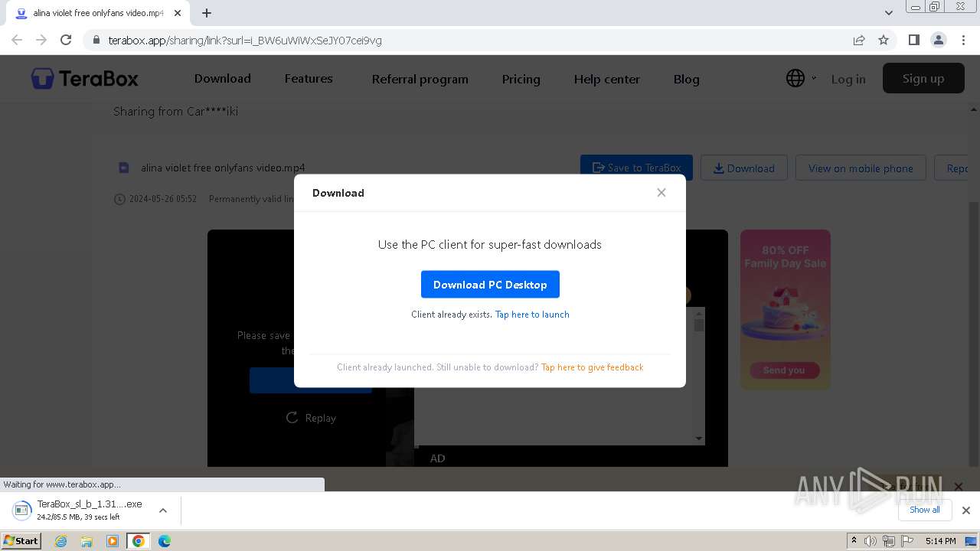Reload the page with the refresh icon
This screenshot has width=980, height=551.
coord(66,40)
